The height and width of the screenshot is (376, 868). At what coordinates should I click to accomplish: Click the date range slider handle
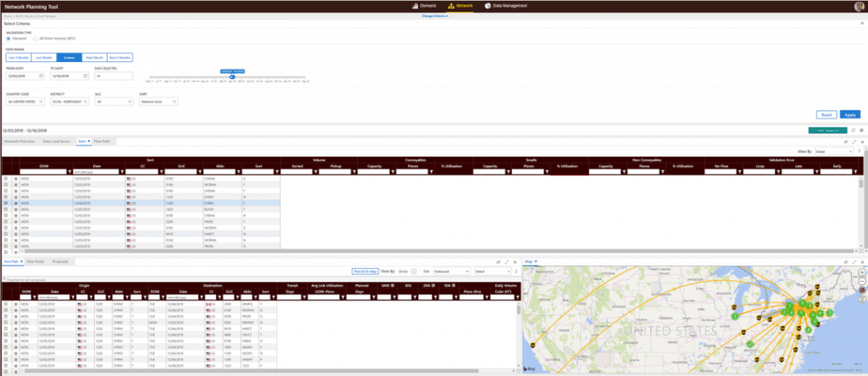click(x=232, y=76)
